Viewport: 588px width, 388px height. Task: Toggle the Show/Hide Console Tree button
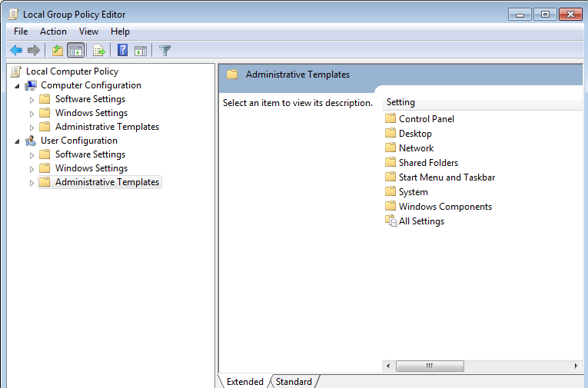[x=76, y=50]
